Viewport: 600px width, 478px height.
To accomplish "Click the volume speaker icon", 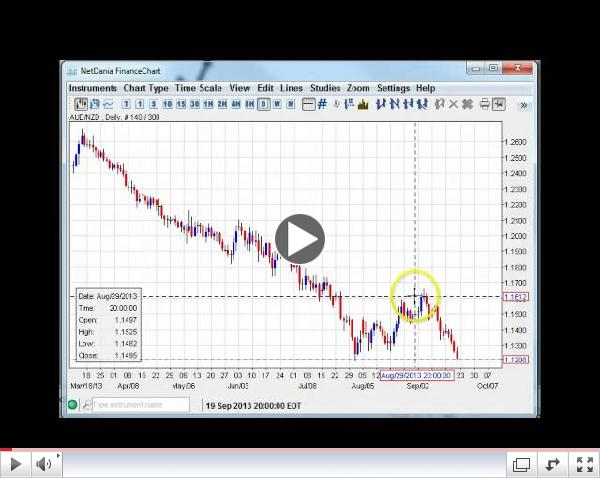I will pyautogui.click(x=44, y=464).
